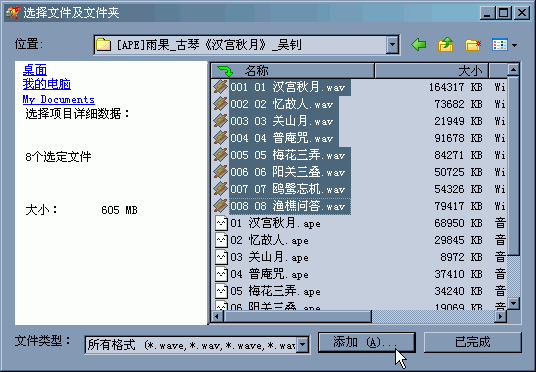Select file 01 汉宫秋月.ape
536x372 pixels.
point(276,223)
